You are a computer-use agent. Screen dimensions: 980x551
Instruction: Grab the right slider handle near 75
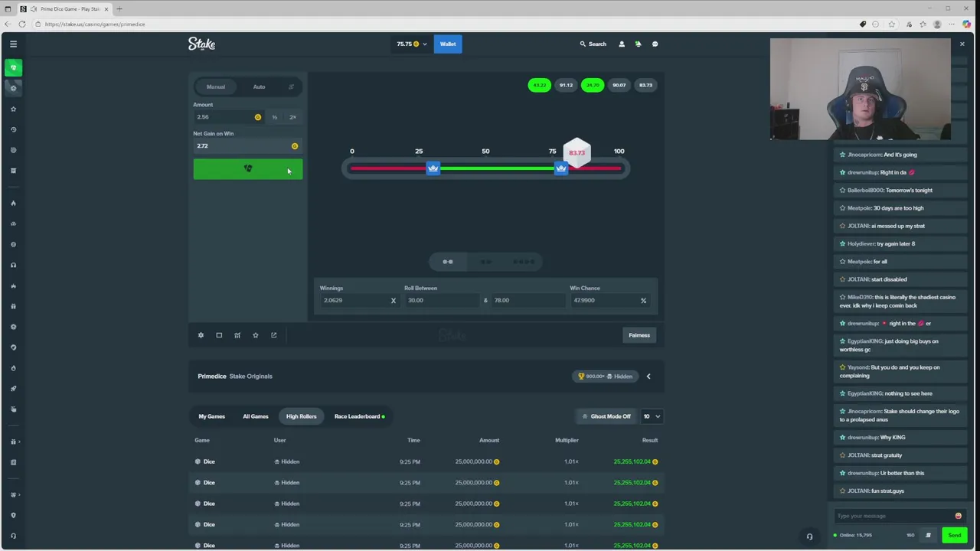tap(561, 168)
